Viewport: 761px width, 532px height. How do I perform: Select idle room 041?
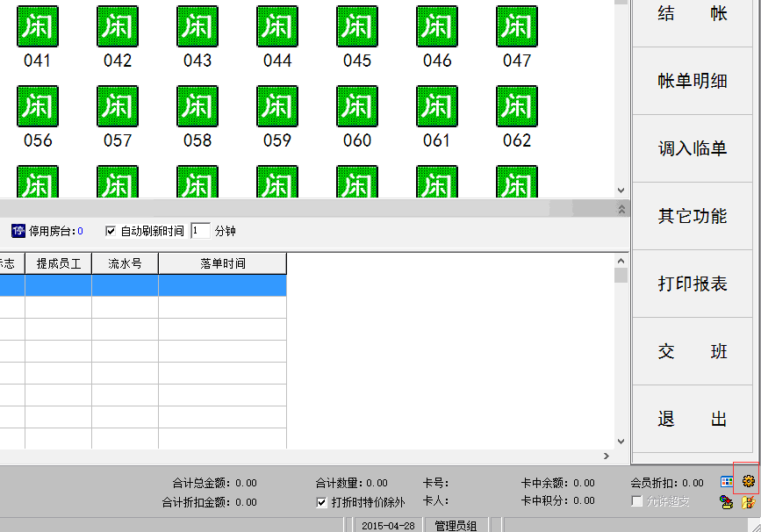[x=38, y=26]
